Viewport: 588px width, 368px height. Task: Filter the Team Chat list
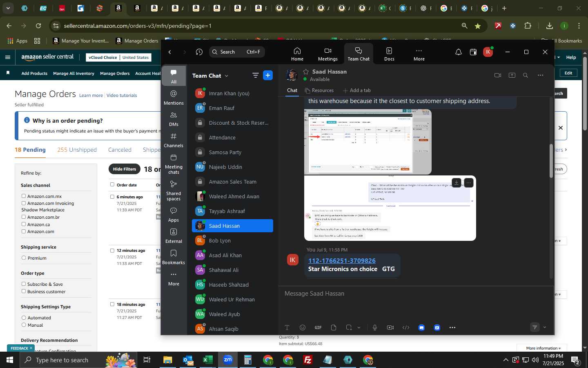click(255, 75)
